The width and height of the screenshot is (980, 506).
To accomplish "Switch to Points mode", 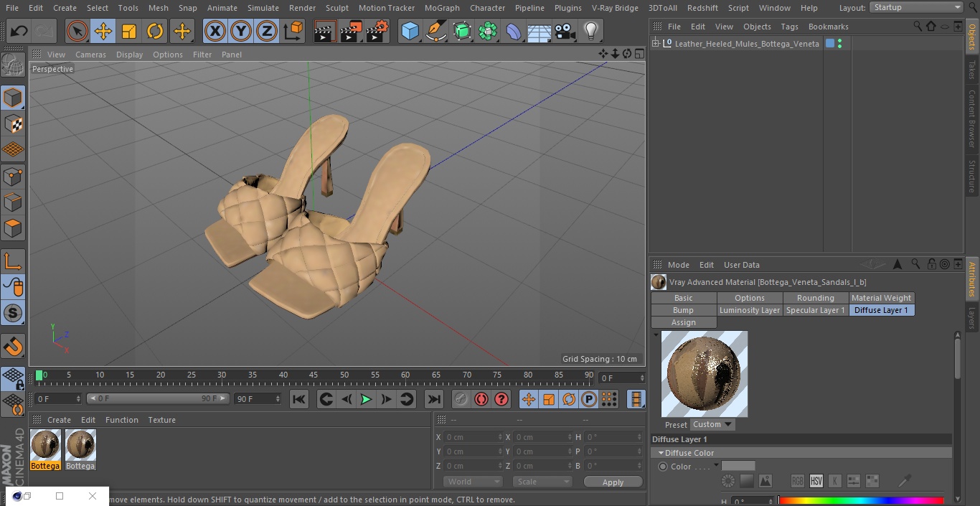I will (13, 177).
